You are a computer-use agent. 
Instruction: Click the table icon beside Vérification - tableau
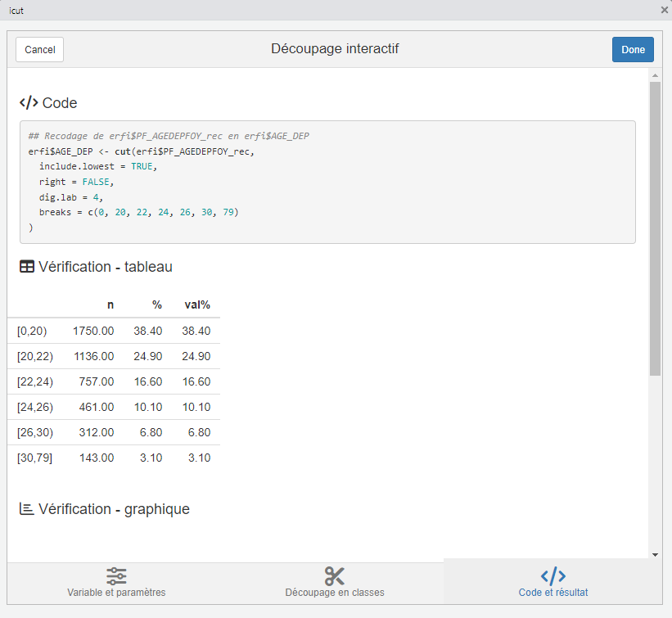click(27, 267)
